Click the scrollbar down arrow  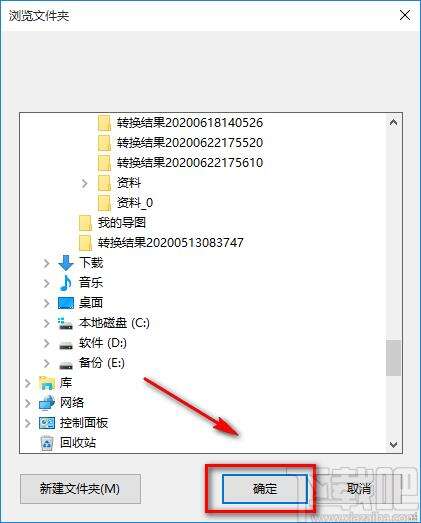coord(394,445)
